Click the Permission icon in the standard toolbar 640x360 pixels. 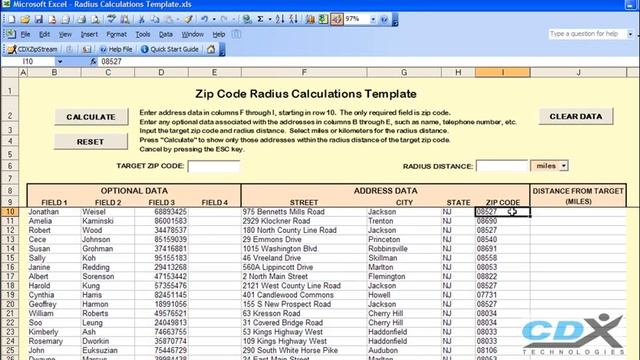coord(52,19)
